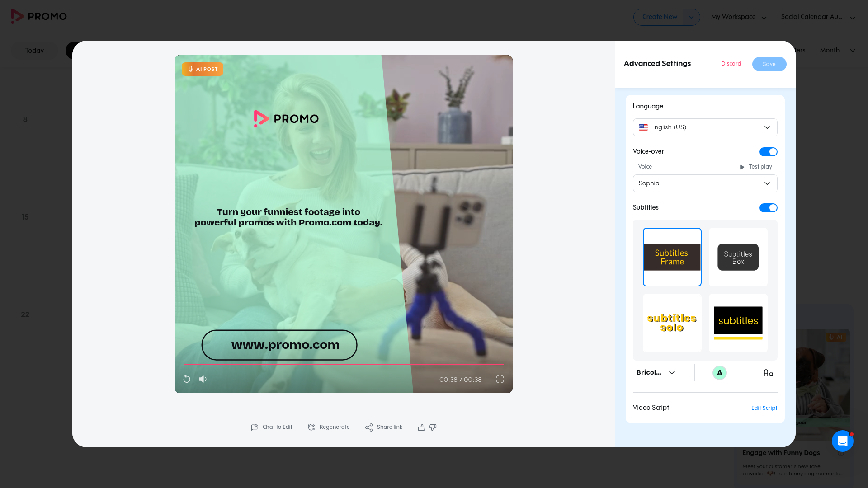Open the Language dropdown English (US)

tap(705, 127)
